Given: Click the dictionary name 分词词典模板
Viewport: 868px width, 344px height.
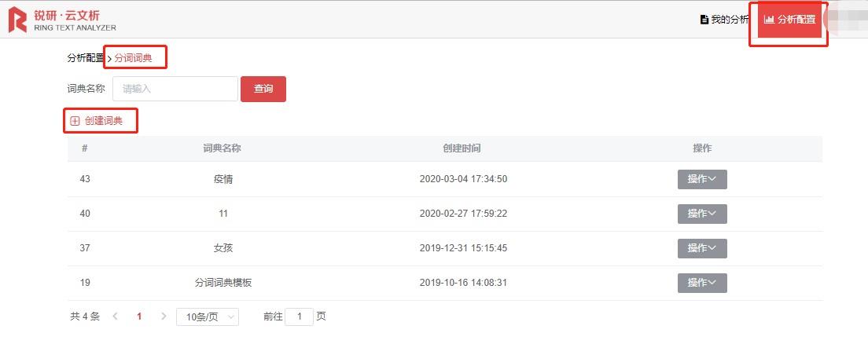Looking at the screenshot, I should (x=223, y=283).
